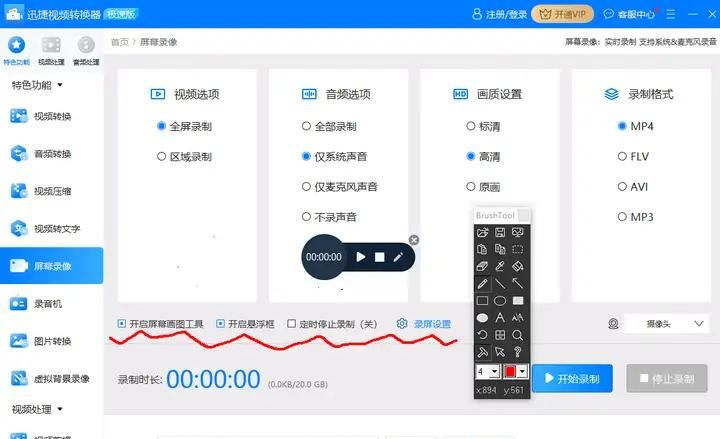The height and width of the screenshot is (439, 720).
Task: Expand the 视频处理 sidebar section
Action: (37, 409)
